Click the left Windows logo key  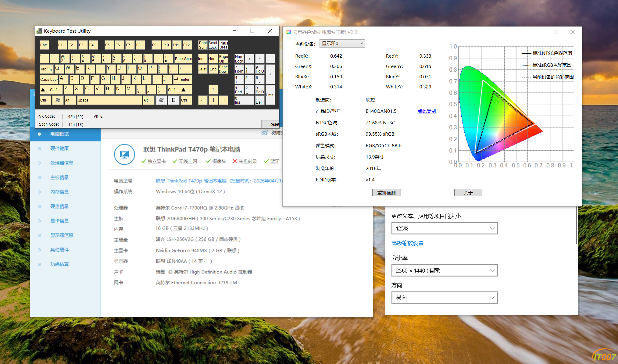click(x=58, y=100)
